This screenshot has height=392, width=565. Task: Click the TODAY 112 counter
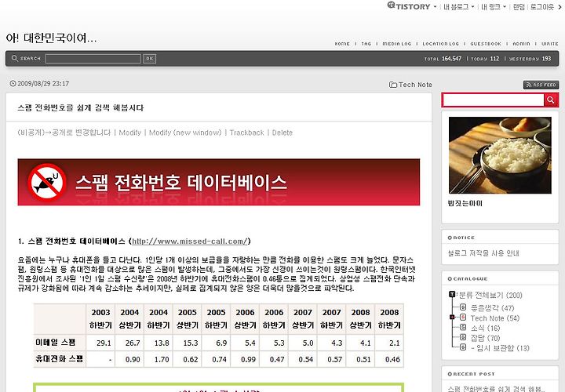485,58
